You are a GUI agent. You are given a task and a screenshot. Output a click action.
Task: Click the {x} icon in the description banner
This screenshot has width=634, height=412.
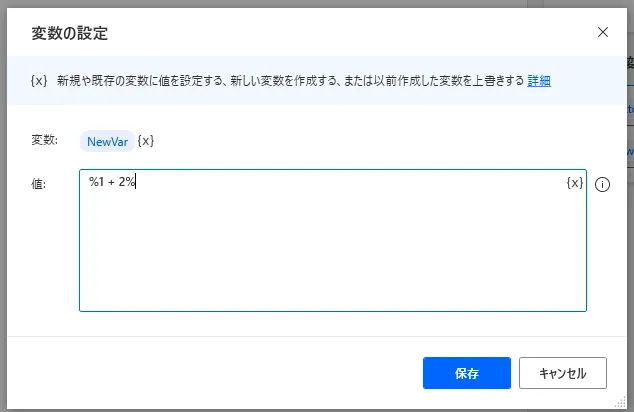click(x=39, y=80)
